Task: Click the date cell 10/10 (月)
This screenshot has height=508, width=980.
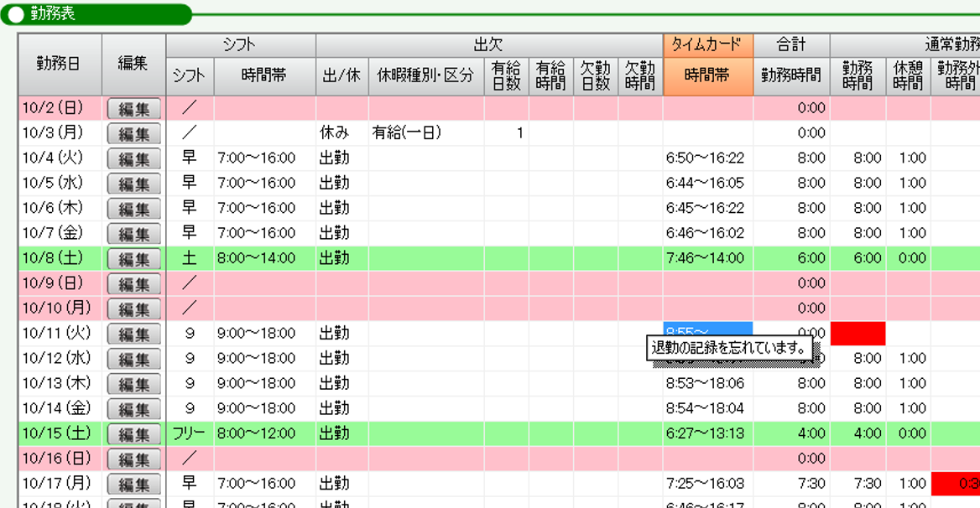Action: coord(60,308)
